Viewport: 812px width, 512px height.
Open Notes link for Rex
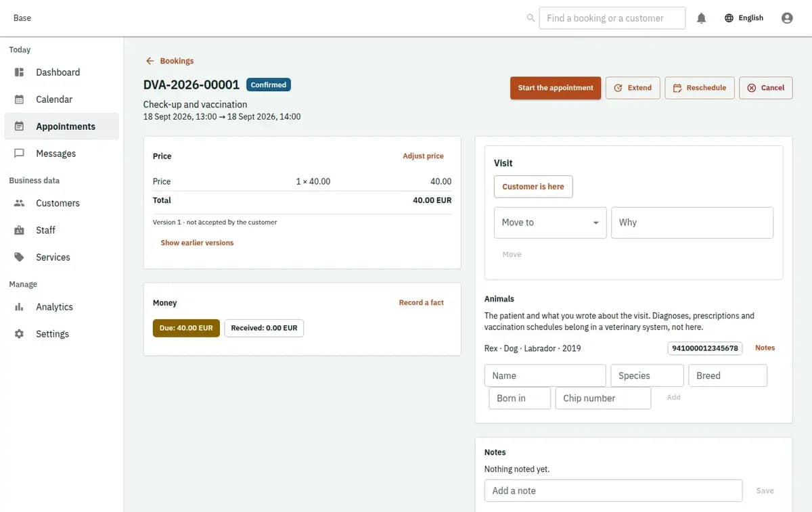(765, 348)
